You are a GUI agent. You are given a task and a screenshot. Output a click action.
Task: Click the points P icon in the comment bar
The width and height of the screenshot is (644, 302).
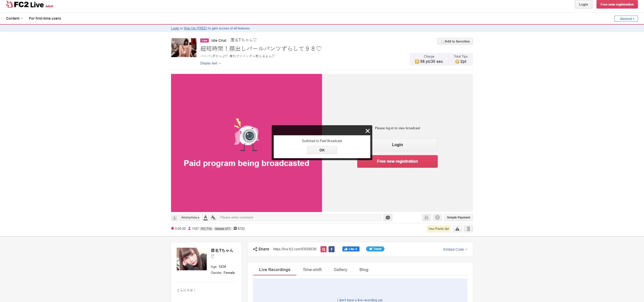(437, 218)
